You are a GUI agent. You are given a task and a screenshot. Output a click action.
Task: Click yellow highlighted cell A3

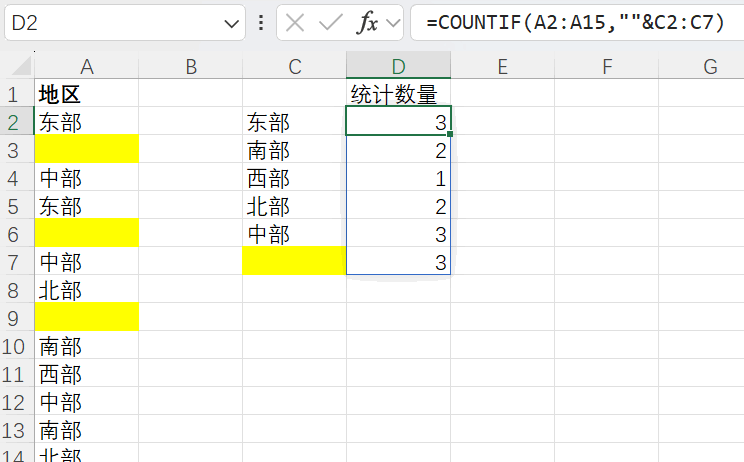click(86, 151)
